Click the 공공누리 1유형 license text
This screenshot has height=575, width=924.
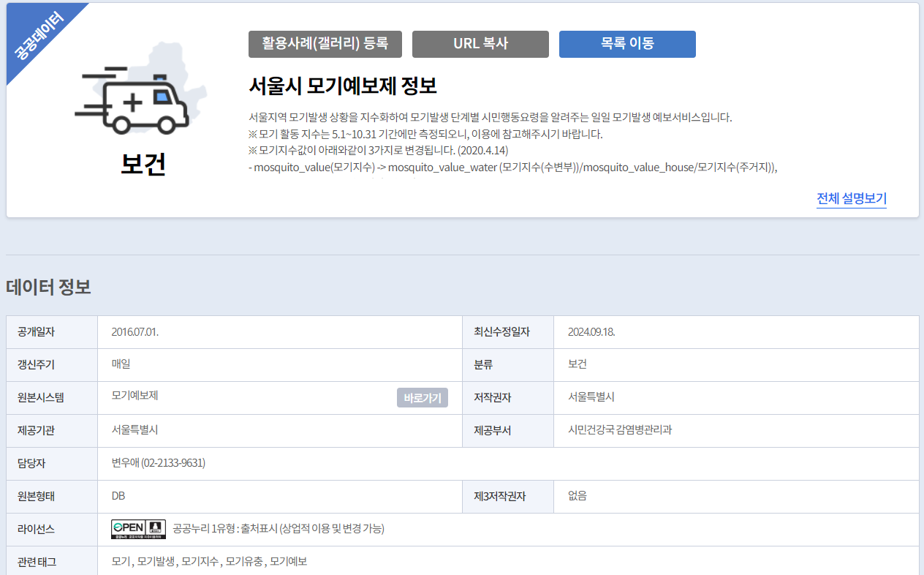(279, 529)
